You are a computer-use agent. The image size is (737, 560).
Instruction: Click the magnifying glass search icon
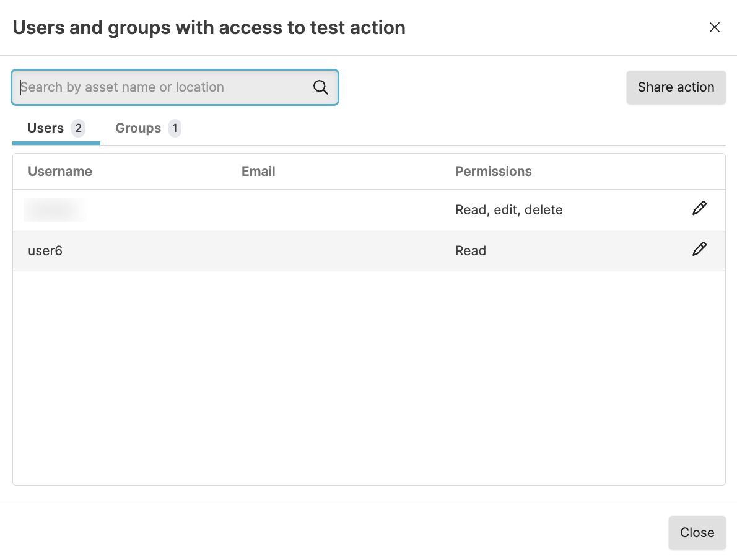320,87
